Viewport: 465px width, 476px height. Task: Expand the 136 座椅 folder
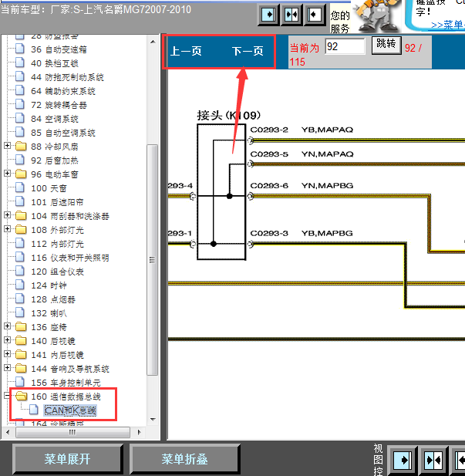[7, 326]
